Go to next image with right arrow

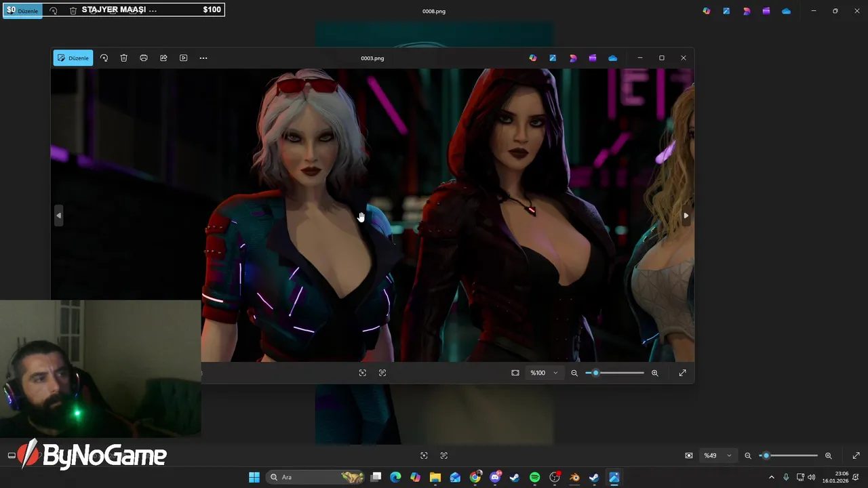tap(686, 216)
